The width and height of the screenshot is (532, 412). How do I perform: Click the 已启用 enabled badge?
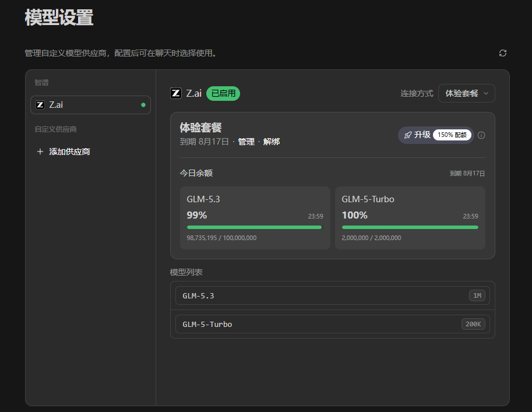coord(223,93)
